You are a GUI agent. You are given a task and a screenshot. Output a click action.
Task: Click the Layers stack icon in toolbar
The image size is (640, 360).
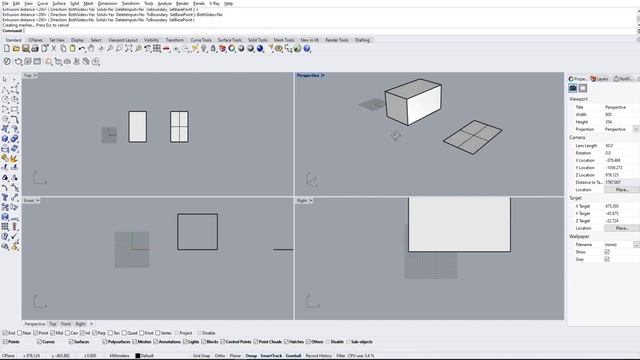coord(222,49)
